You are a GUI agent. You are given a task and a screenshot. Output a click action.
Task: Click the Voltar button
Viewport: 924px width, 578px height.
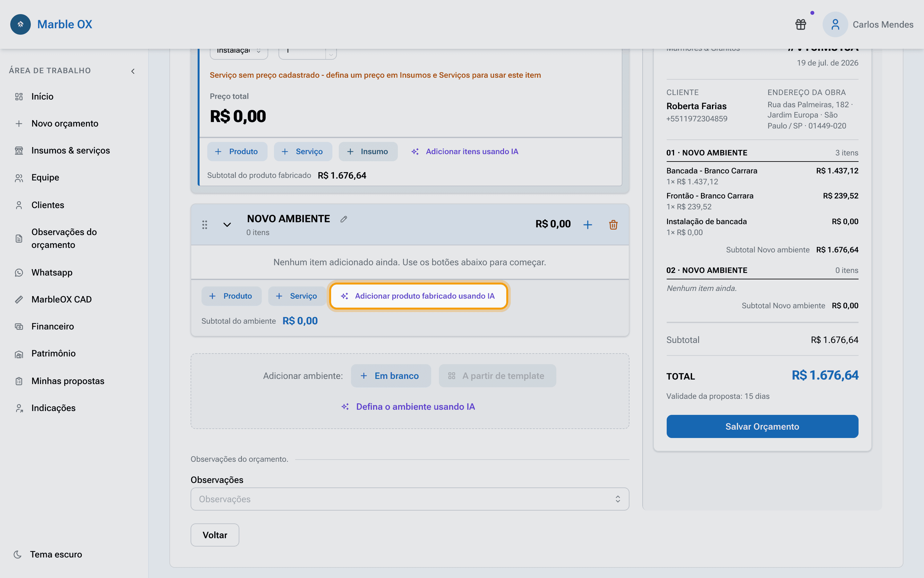click(215, 535)
